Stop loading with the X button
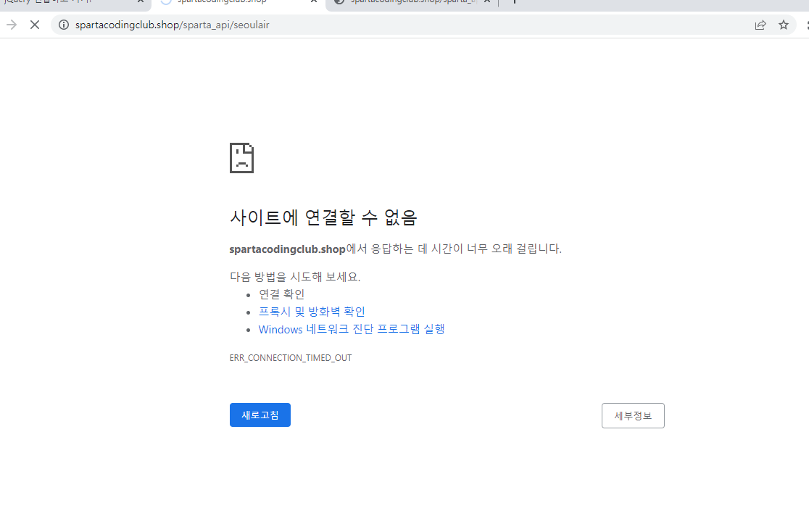 (x=35, y=25)
